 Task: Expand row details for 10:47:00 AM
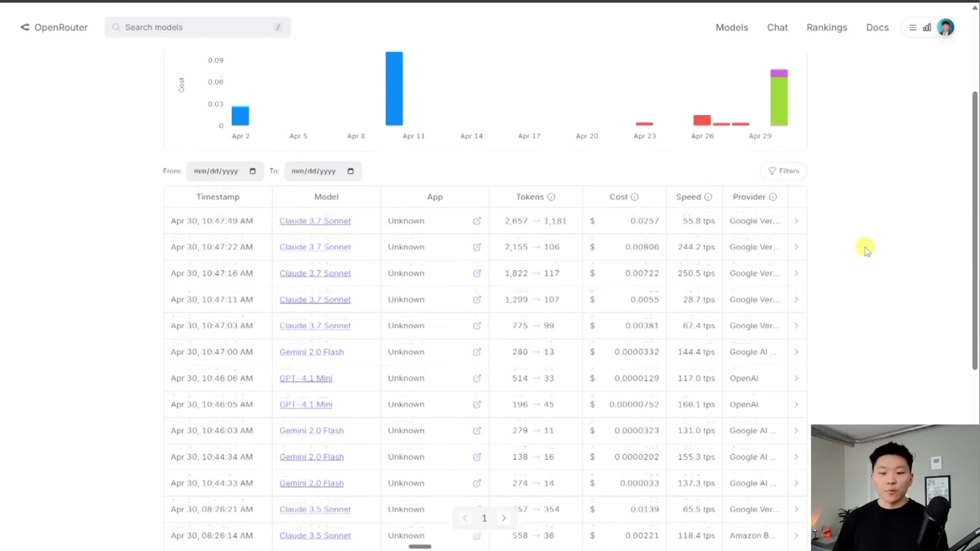click(796, 352)
